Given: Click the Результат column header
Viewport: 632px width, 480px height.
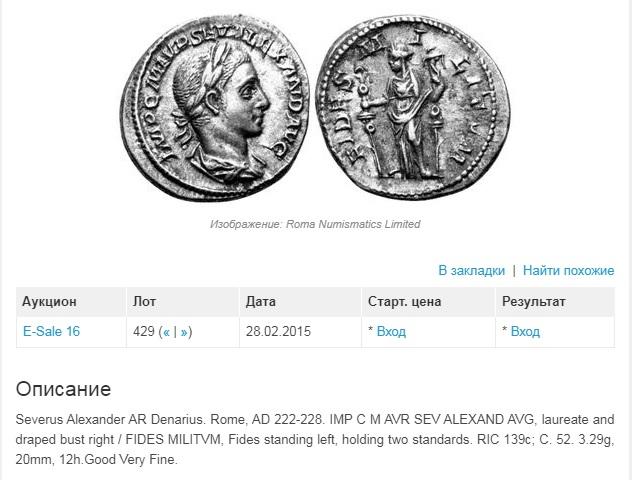Looking at the screenshot, I should coord(533,301).
